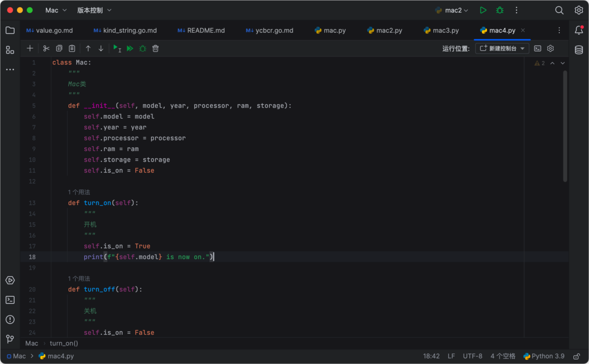Open Database tool window

[x=579, y=49]
